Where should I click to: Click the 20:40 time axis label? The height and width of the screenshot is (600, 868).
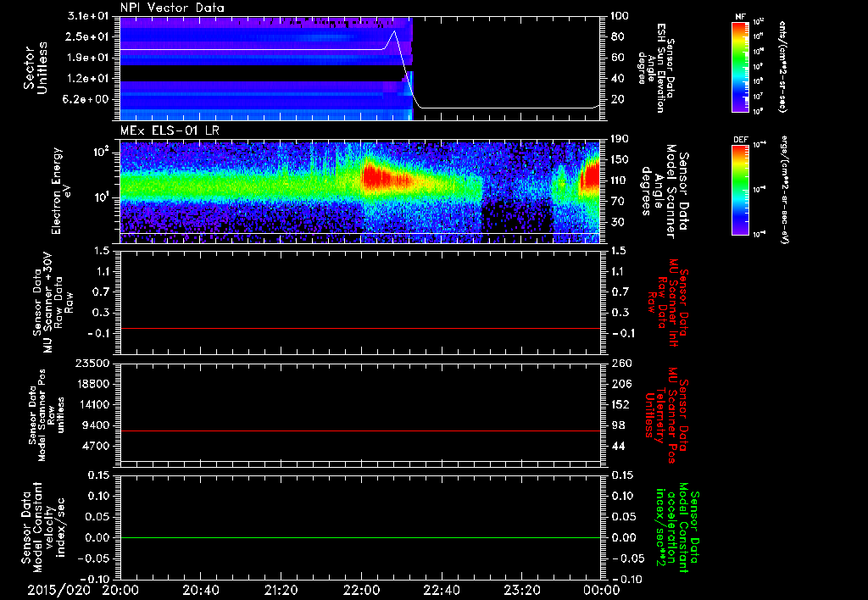point(200,590)
